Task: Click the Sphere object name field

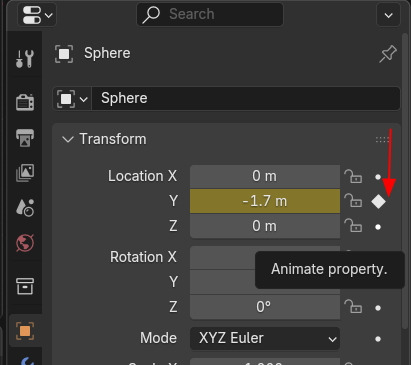Action: (x=246, y=99)
